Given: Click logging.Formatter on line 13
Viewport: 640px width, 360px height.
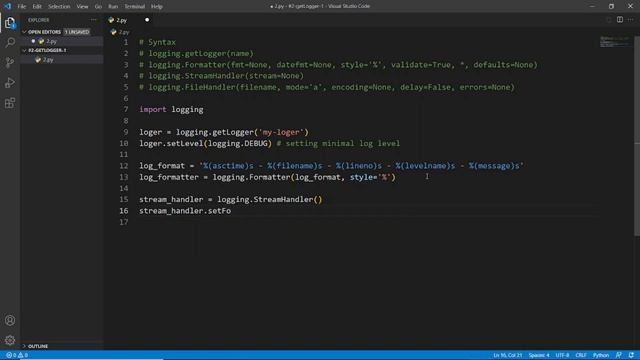Looking at the screenshot, I should click(251, 177).
